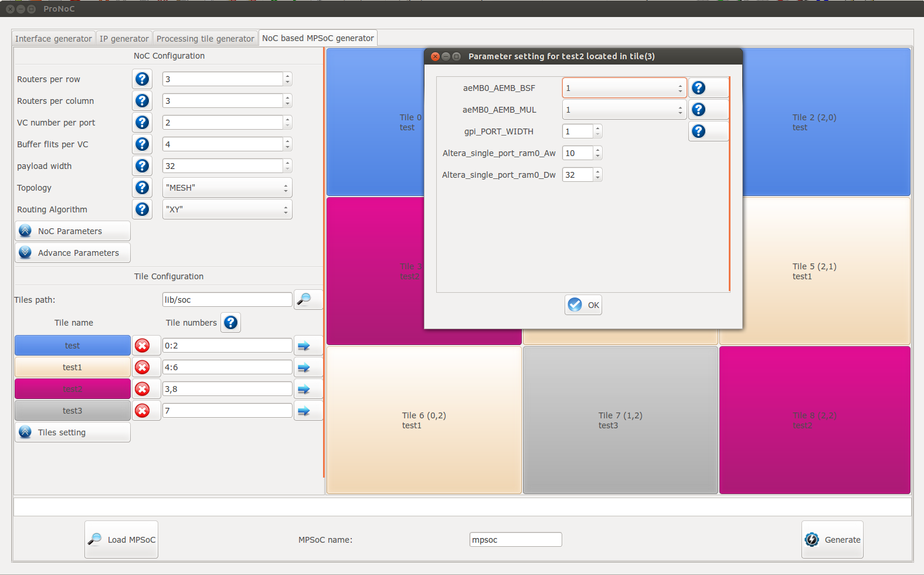The width and height of the screenshot is (924, 575).
Task: Open Routing Algorithm dropdown showing XY
Action: click(227, 209)
